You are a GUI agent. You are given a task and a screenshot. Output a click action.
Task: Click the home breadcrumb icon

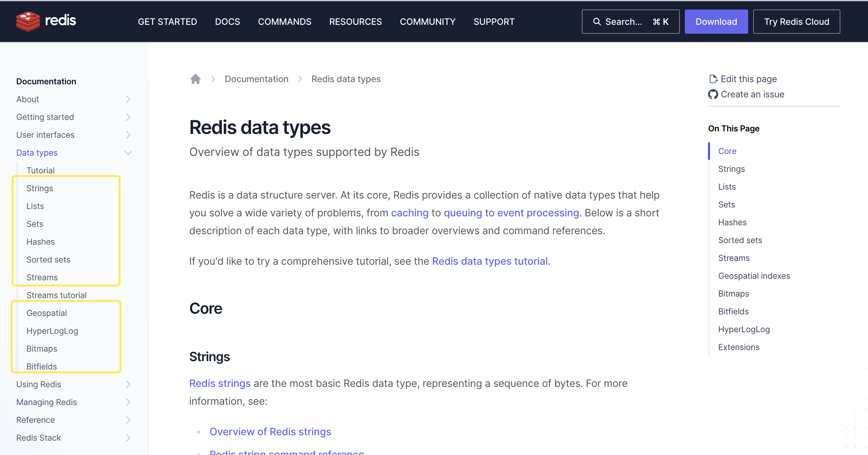(196, 79)
